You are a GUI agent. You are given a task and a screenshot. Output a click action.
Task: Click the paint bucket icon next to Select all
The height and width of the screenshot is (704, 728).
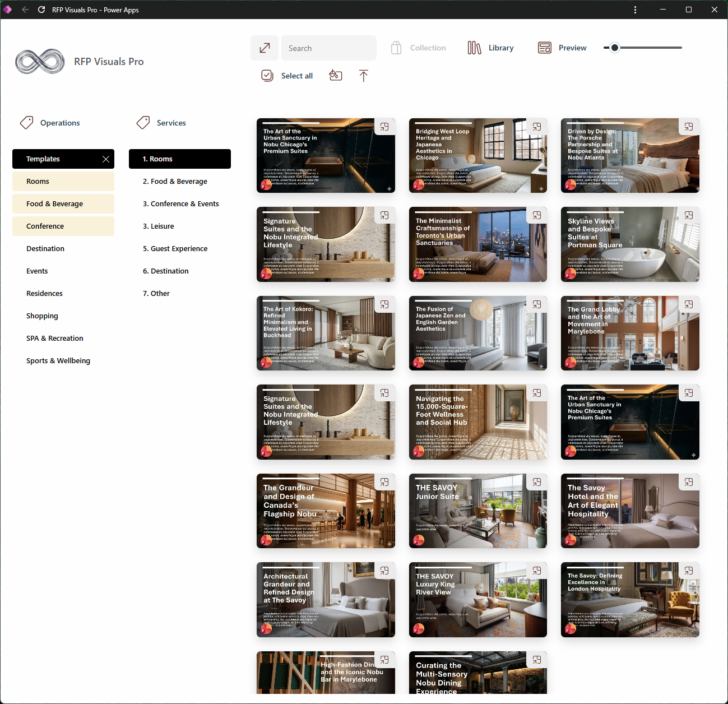pos(336,75)
